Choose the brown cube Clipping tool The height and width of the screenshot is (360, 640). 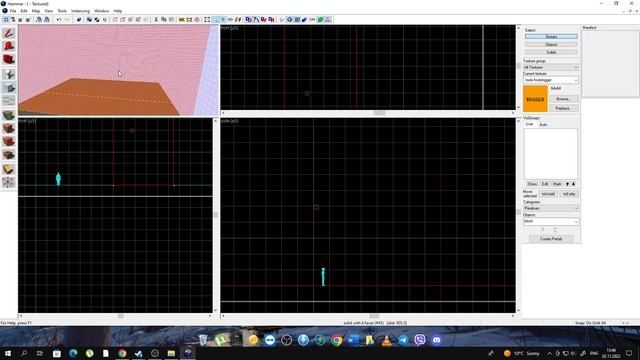click(9, 155)
